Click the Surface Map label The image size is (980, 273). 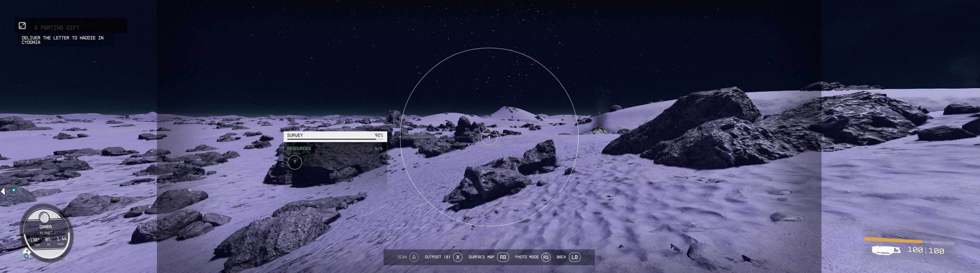click(481, 257)
